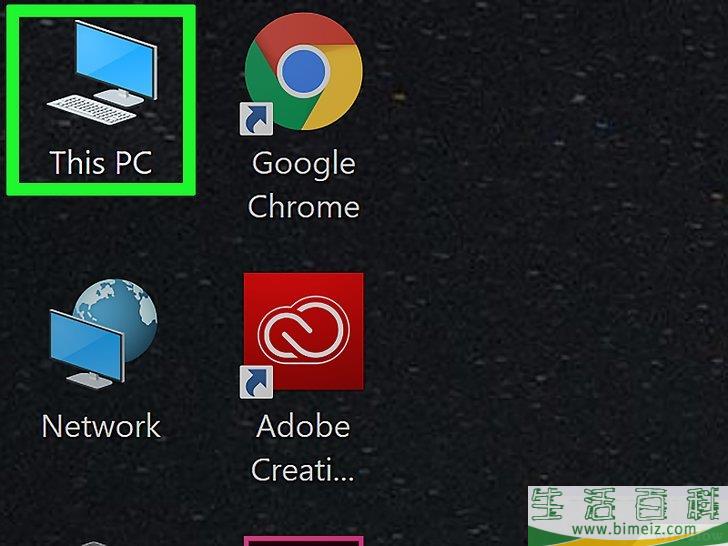728x546 pixels.
Task: Select the Network desktop icon
Action: 103,334
